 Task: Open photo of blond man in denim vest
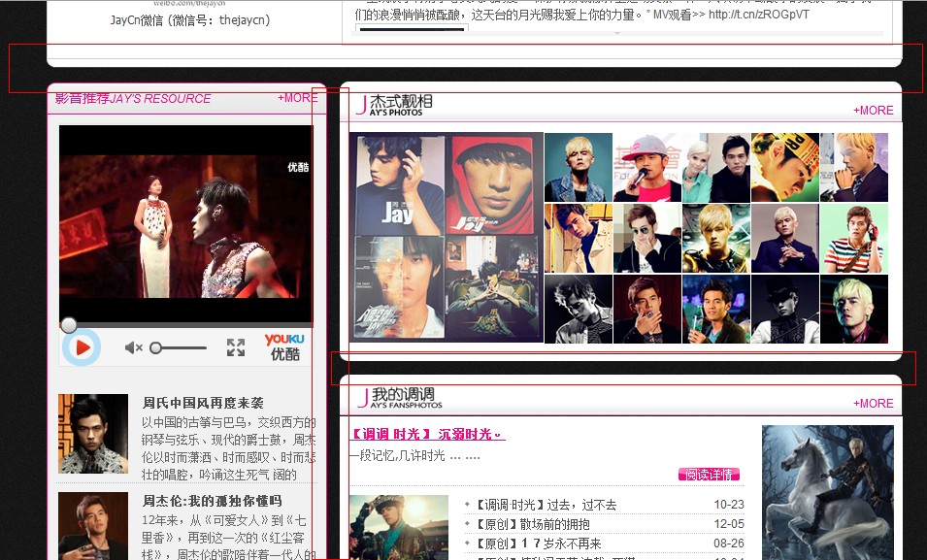point(579,167)
